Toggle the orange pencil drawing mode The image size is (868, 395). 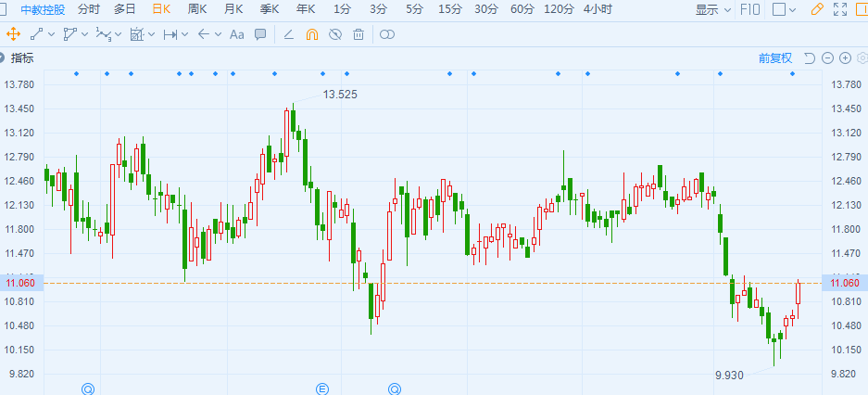pos(816,9)
